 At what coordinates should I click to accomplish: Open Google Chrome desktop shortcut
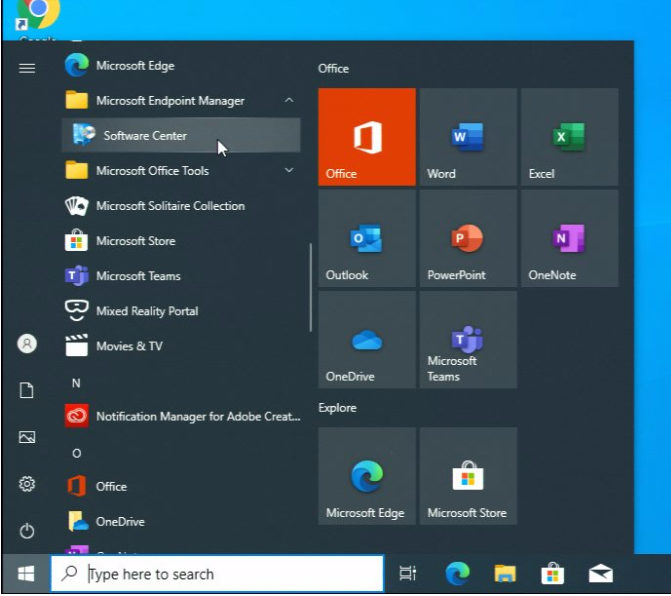[37, 21]
